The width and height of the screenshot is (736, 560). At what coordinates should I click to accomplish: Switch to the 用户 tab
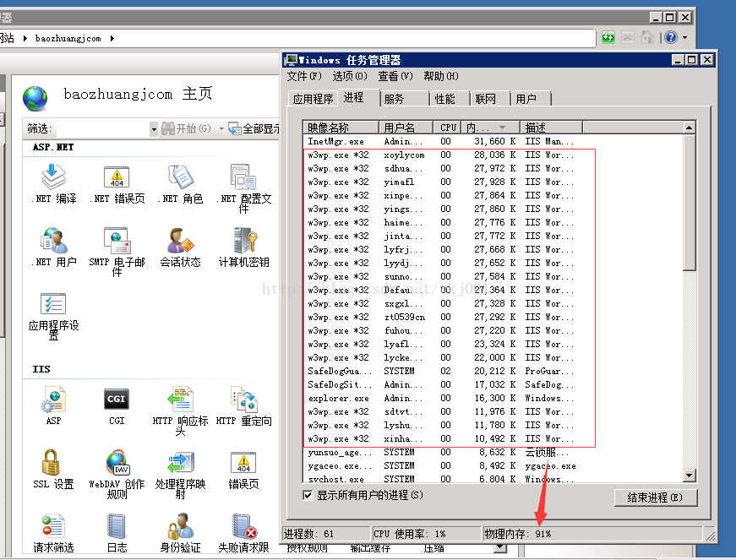(531, 99)
